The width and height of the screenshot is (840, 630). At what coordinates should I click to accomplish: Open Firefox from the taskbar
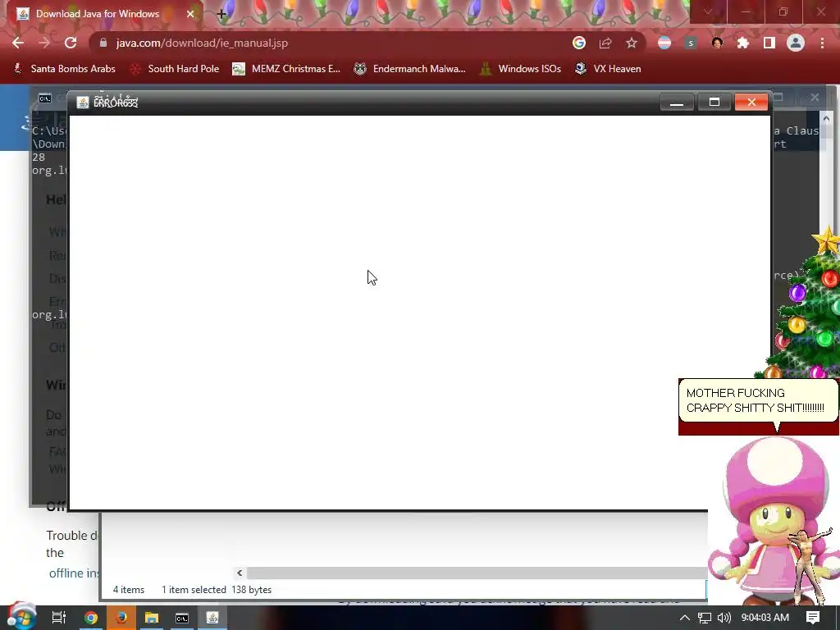click(121, 618)
